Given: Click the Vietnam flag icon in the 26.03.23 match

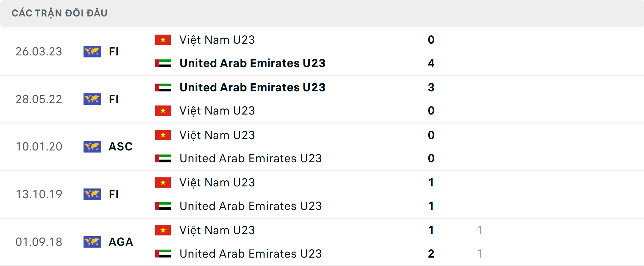Looking at the screenshot, I should pos(163,39).
